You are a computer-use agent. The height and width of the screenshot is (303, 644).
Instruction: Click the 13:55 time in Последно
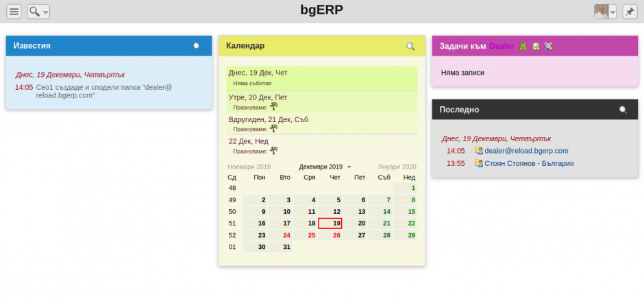click(456, 163)
